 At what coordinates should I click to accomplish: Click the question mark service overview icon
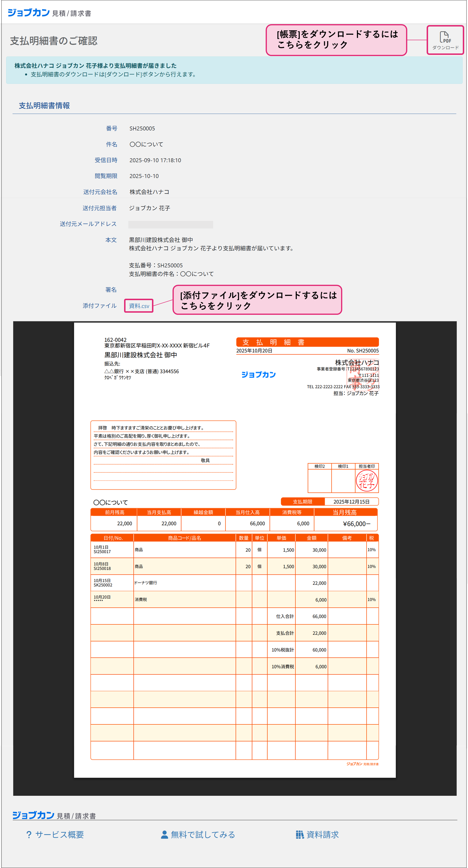click(x=29, y=835)
